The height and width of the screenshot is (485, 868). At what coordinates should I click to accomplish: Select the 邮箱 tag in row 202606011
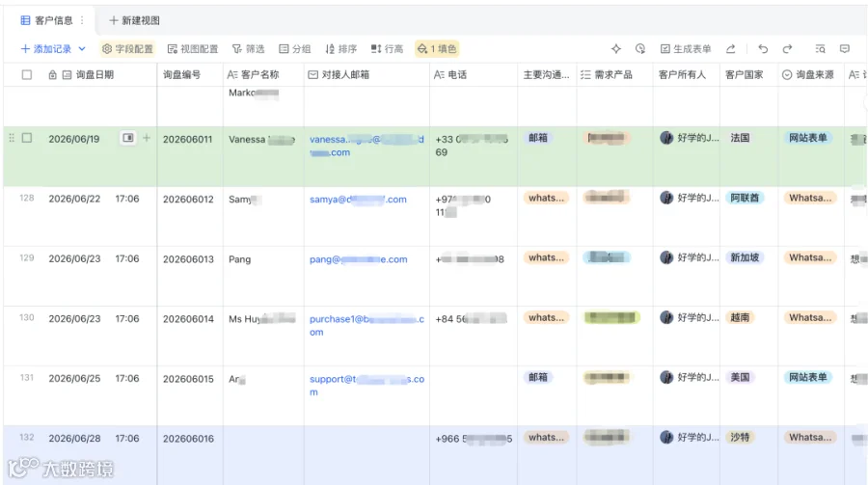click(x=537, y=138)
